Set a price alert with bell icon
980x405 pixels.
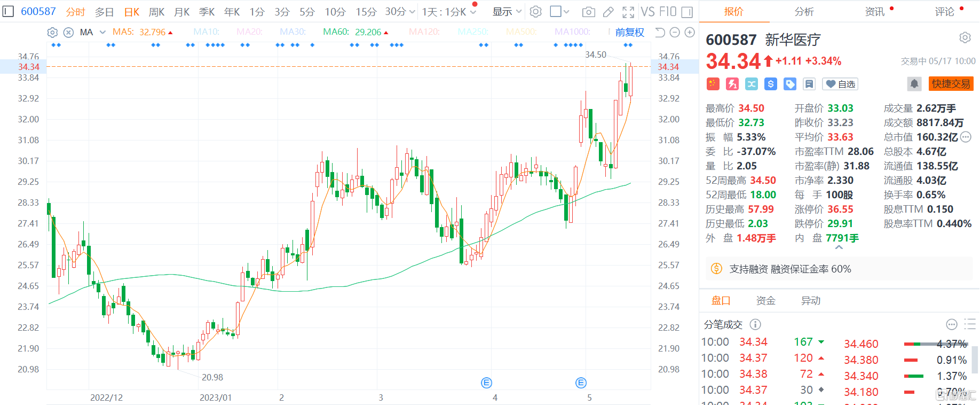(x=914, y=84)
